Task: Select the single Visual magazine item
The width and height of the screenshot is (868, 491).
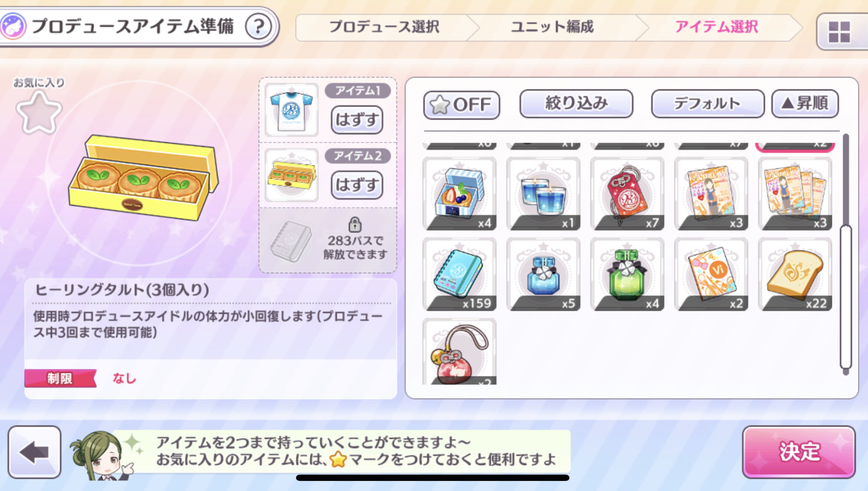Action: (711, 193)
